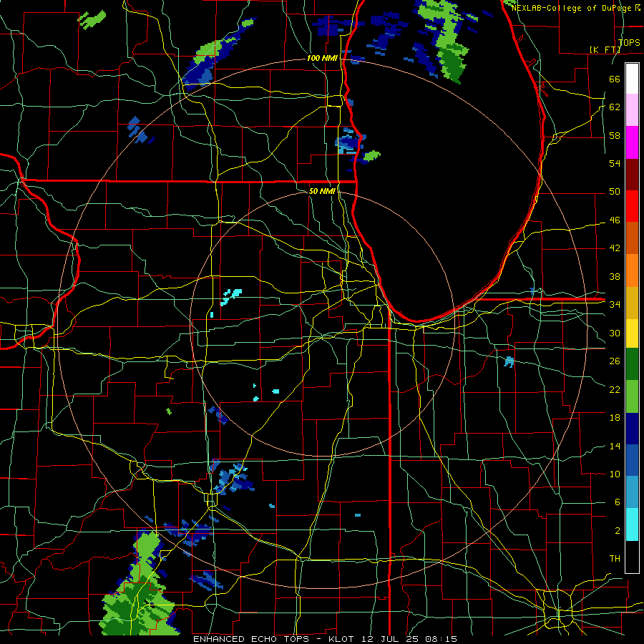The height and width of the screenshot is (644, 644).
Task: Click the 30 scale value
Action: click(x=615, y=333)
